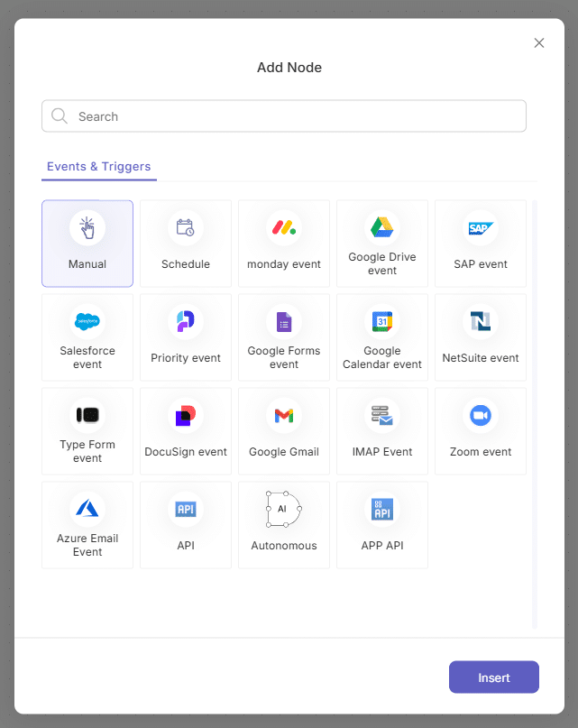The image size is (578, 728).
Task: Close the Add Node dialog
Action: pyautogui.click(x=539, y=43)
